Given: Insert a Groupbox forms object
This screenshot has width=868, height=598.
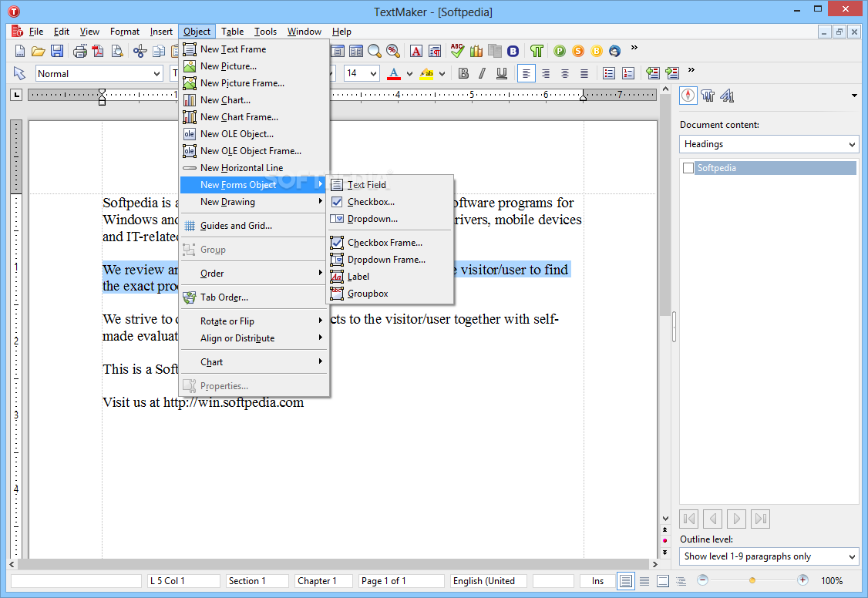Looking at the screenshot, I should point(390,294).
